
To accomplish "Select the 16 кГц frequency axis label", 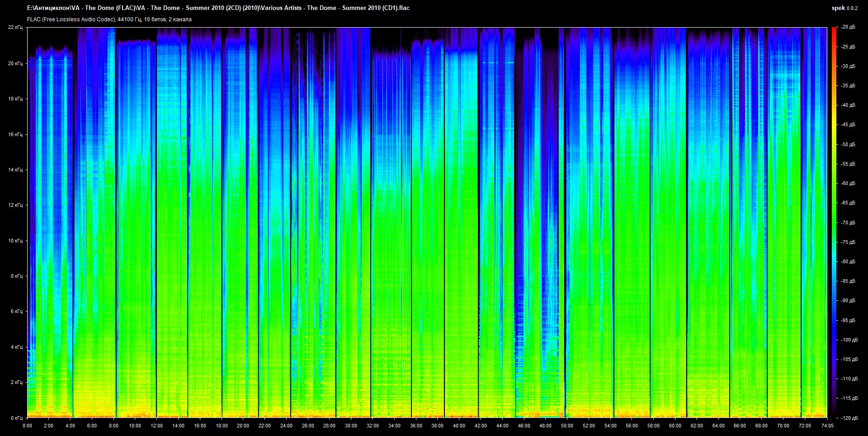I will tap(15, 134).
